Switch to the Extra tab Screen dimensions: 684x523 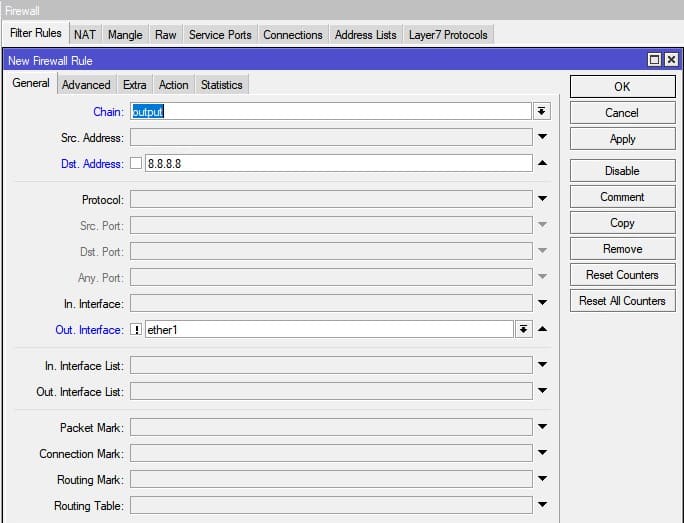(134, 85)
